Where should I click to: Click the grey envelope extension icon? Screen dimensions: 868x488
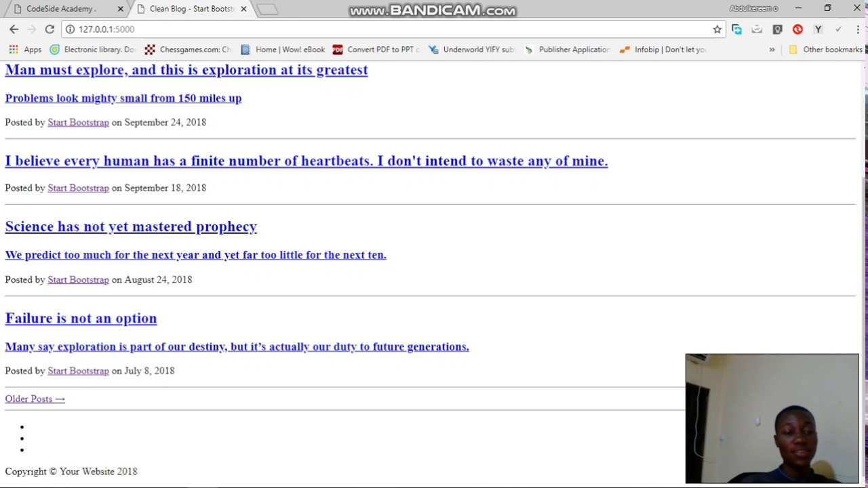click(757, 29)
